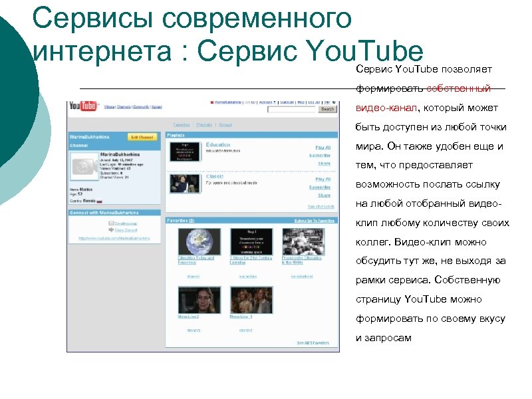Viewport: 532px width, 399px height.
Task: Subscribe to the Classic playlist
Action: point(320,187)
